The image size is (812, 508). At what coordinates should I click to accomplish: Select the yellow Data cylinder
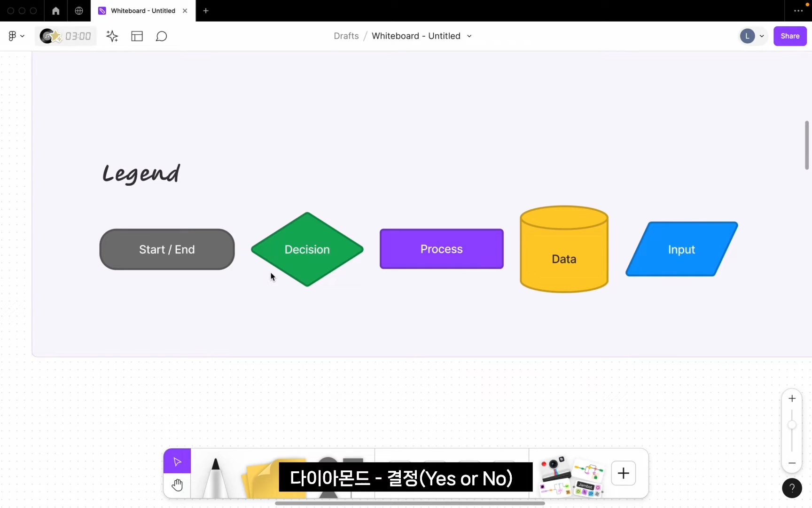(x=564, y=249)
